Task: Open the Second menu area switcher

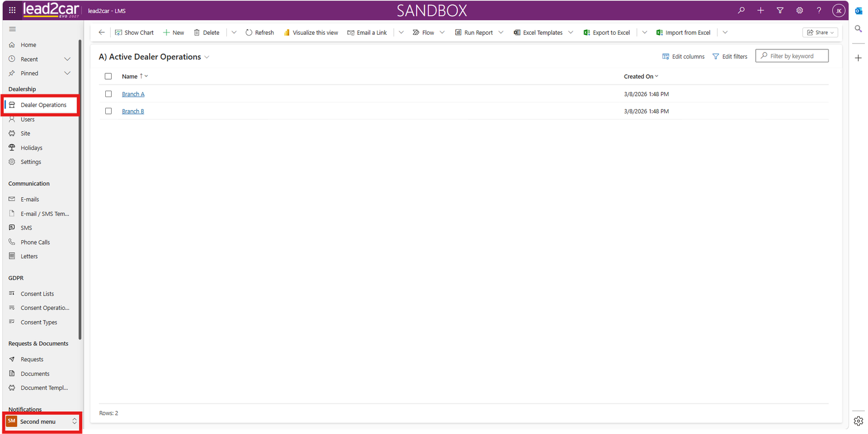Action: pos(42,422)
